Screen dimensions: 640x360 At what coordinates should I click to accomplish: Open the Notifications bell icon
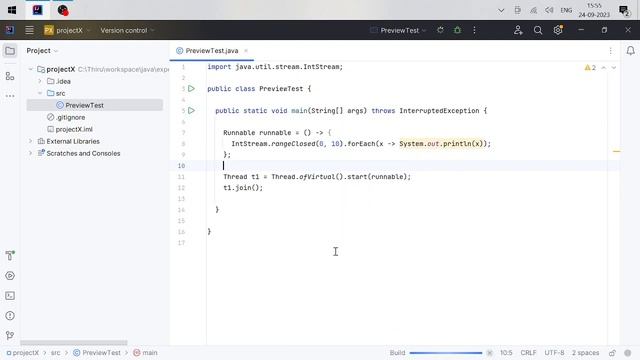pyautogui.click(x=631, y=51)
